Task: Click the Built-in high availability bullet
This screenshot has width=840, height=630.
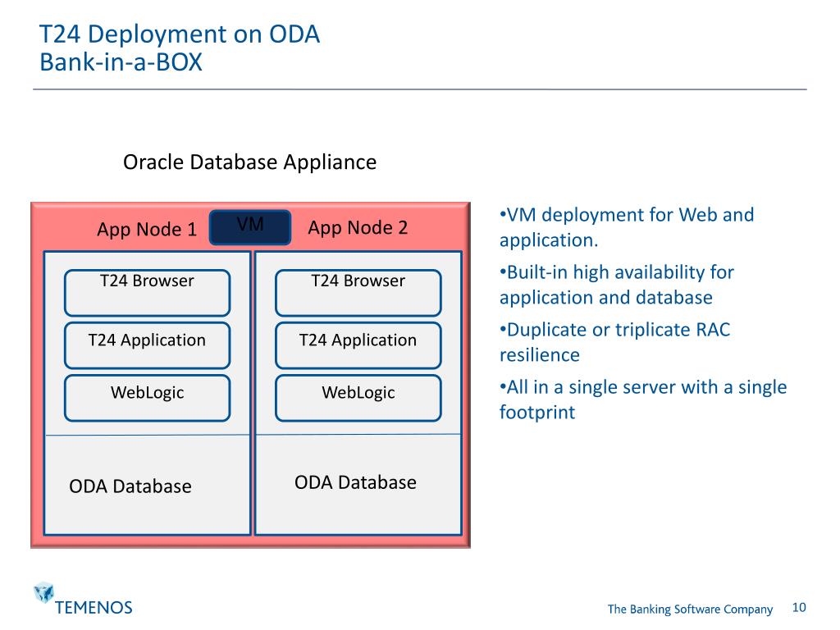Action: (x=617, y=285)
